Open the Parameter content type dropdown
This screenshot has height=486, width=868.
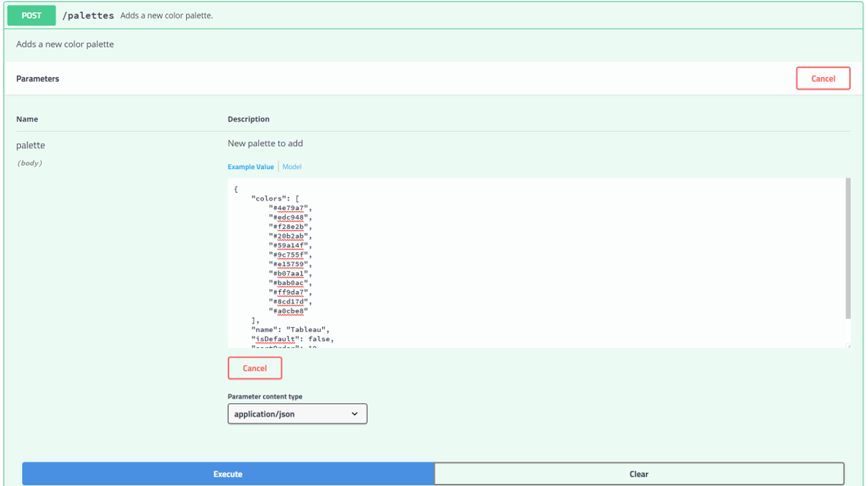(297, 414)
